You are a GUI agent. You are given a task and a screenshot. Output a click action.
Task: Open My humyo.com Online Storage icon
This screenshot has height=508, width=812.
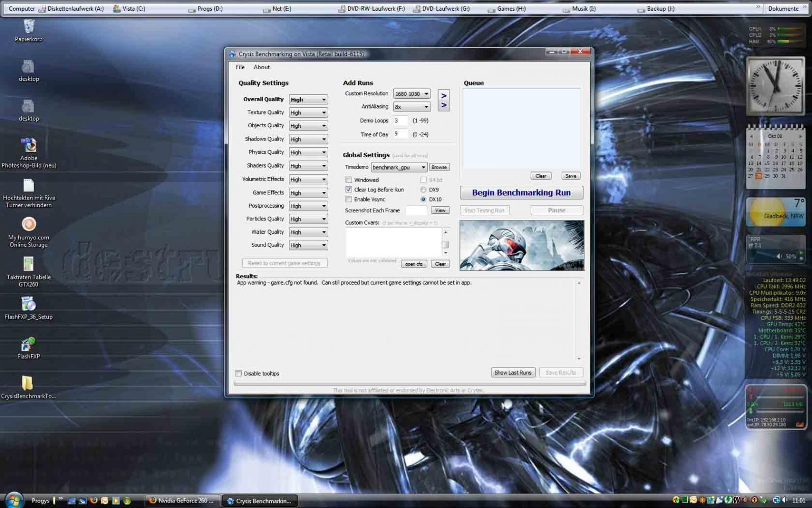pos(28,233)
